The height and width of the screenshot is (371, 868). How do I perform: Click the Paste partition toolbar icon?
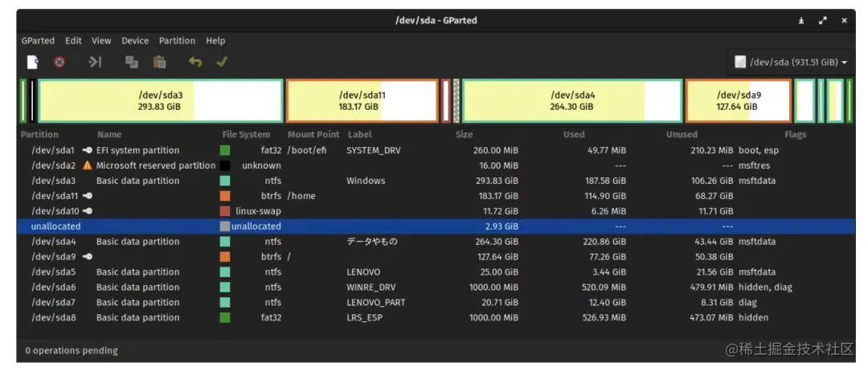(159, 62)
